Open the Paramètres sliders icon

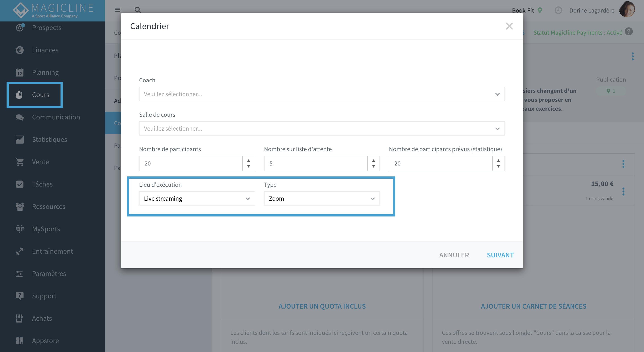click(19, 274)
